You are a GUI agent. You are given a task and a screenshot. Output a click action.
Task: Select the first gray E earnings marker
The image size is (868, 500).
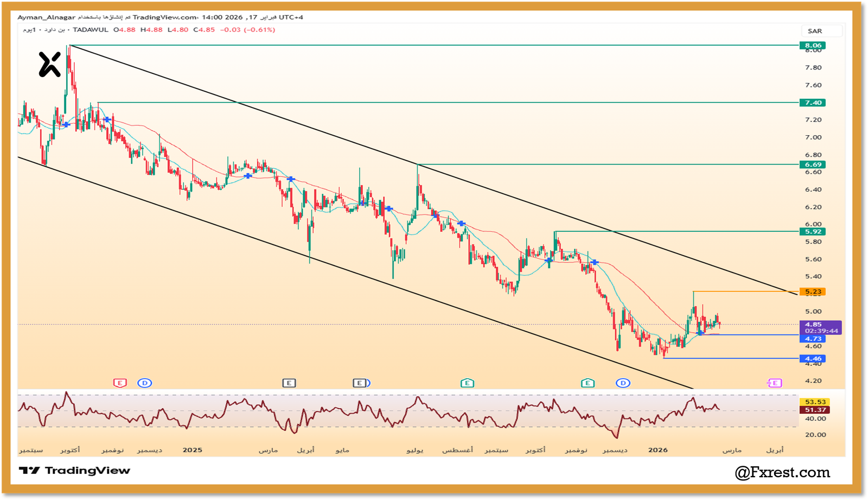[x=289, y=383]
